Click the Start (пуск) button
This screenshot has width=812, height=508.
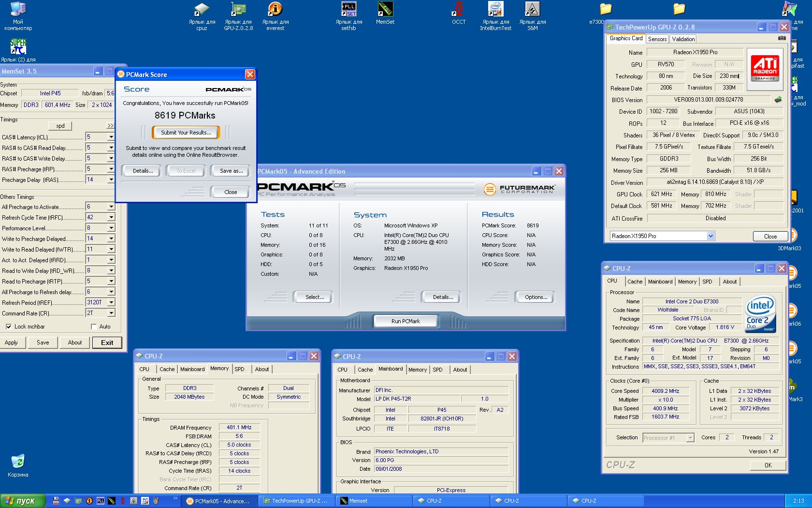coord(23,501)
